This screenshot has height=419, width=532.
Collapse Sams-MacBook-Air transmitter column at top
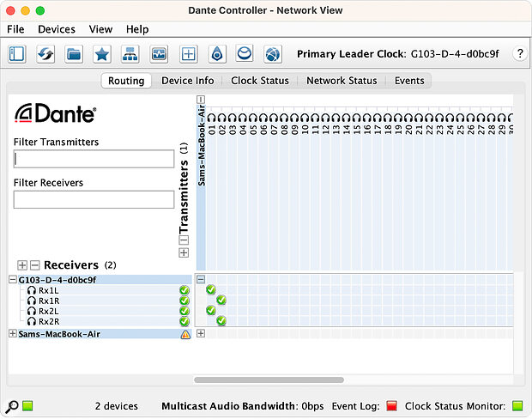click(x=201, y=100)
